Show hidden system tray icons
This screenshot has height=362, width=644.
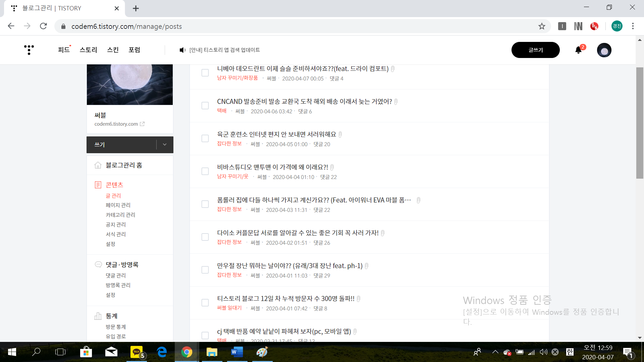(x=495, y=352)
